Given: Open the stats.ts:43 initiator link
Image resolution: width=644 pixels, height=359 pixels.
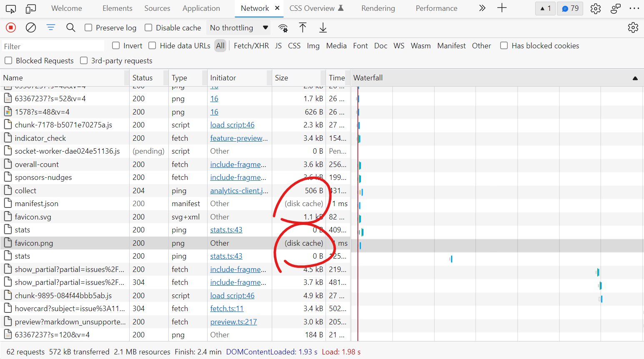Looking at the screenshot, I should tap(226, 229).
